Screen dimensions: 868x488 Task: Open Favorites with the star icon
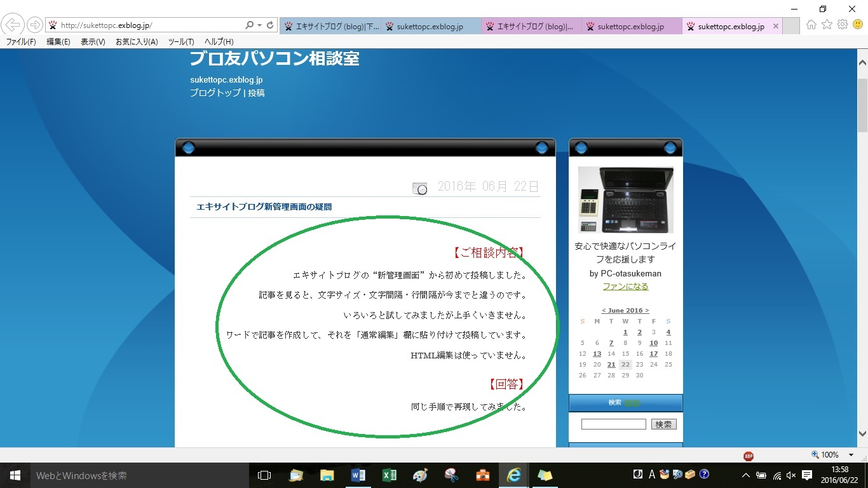pos(827,25)
